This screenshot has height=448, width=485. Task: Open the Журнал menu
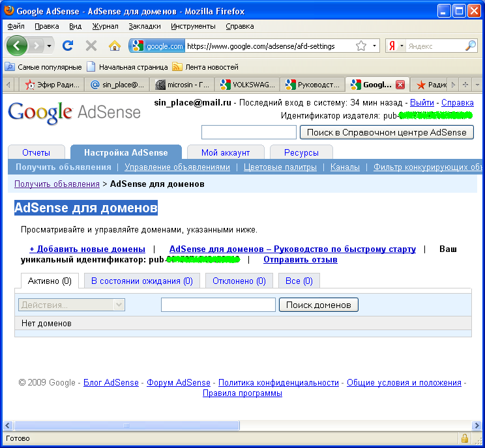click(x=105, y=26)
